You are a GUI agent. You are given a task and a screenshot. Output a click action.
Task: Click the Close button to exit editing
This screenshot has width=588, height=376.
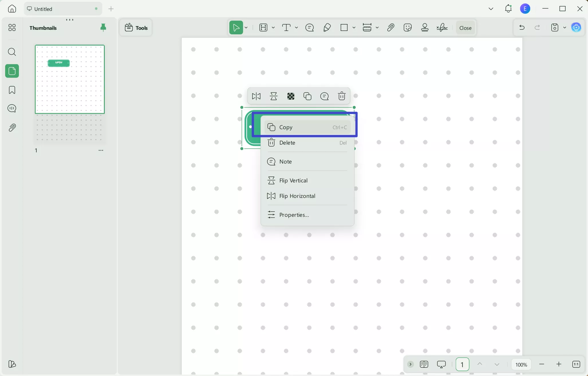pos(465,27)
